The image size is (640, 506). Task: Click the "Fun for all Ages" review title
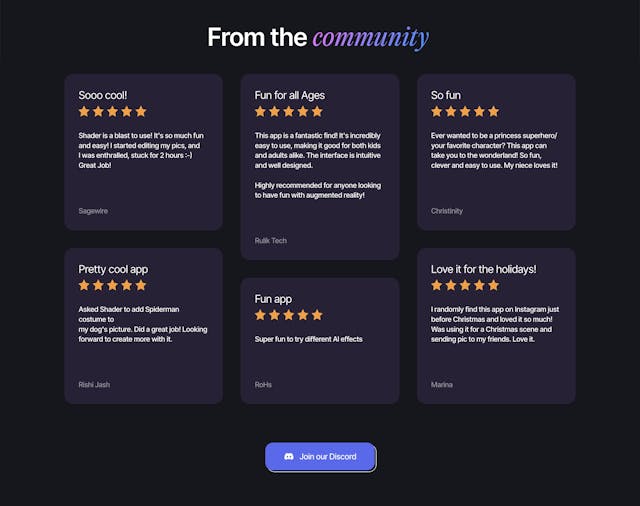coord(290,95)
